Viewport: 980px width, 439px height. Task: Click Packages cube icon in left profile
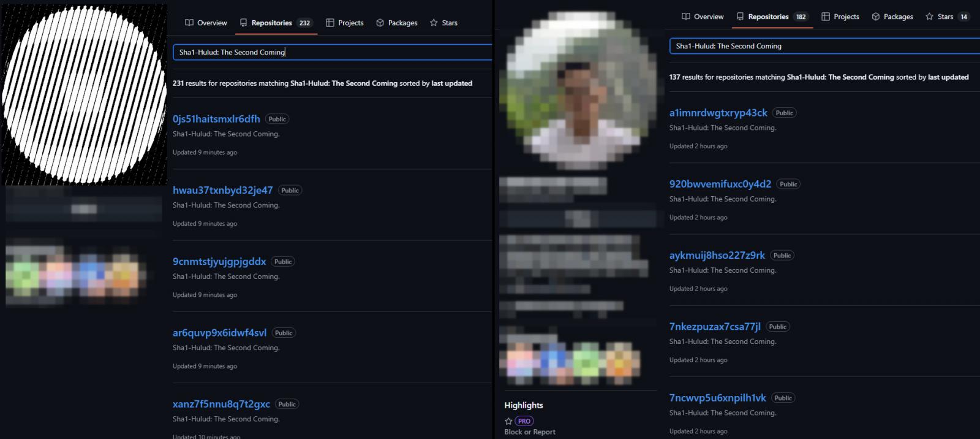pyautogui.click(x=380, y=23)
